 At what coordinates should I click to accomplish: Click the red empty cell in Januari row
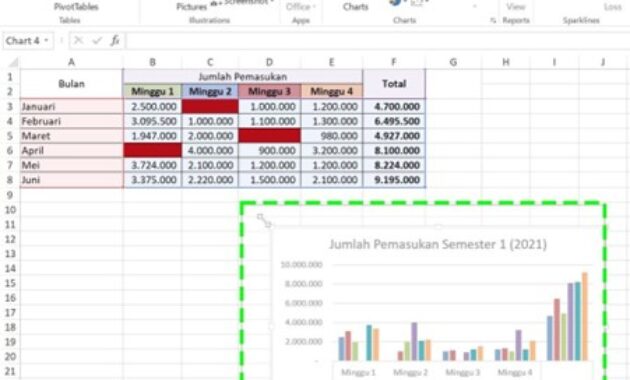pos(210,106)
